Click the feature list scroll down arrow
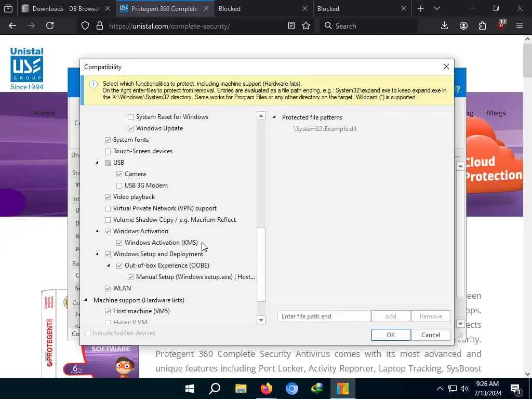The width and height of the screenshot is (532, 399). (x=261, y=320)
